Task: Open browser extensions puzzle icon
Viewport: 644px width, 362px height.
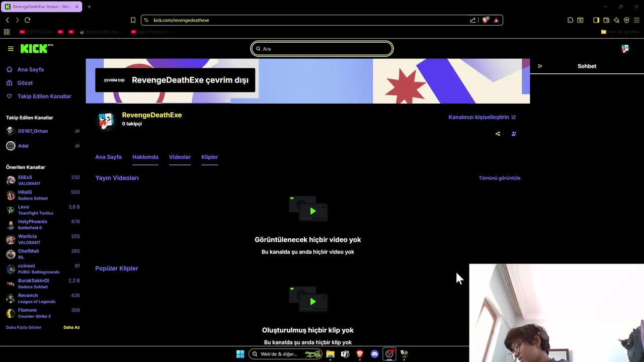Action: [570, 20]
